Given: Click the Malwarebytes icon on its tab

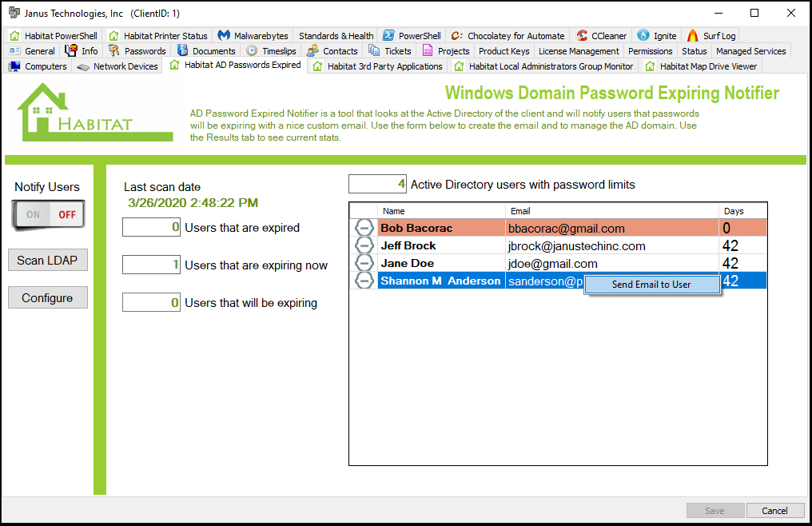Looking at the screenshot, I should [x=225, y=35].
